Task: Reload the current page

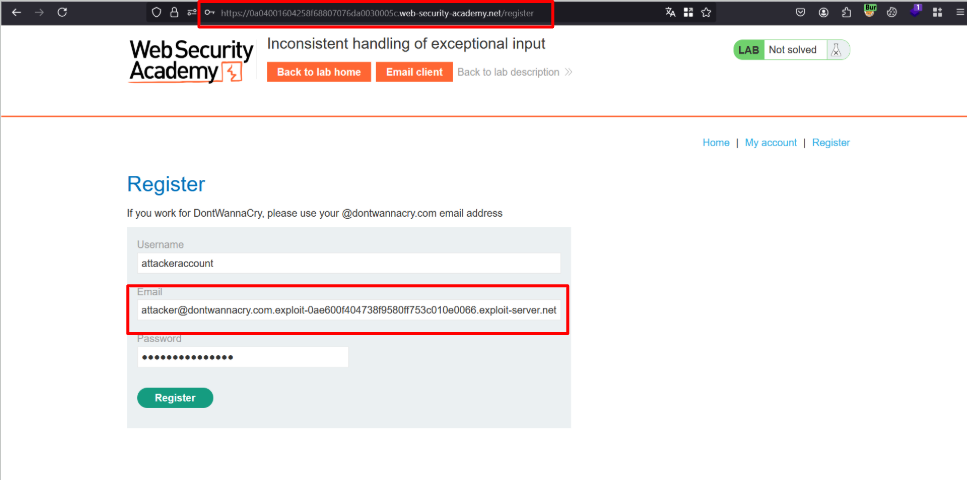Action: coord(62,12)
